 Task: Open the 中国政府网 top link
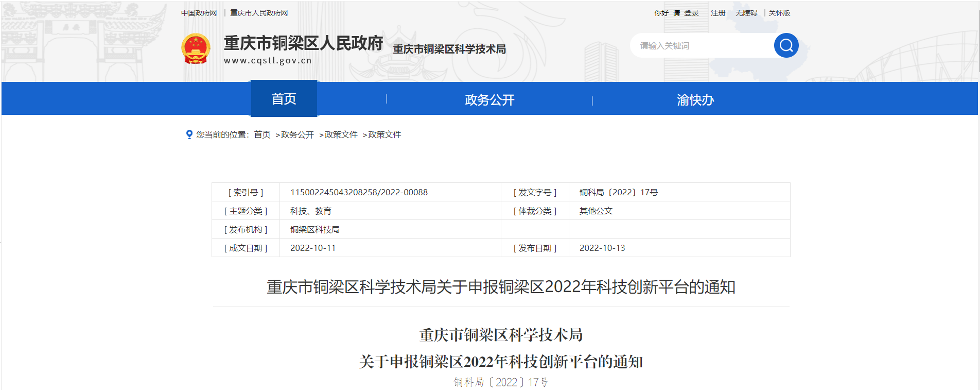pyautogui.click(x=199, y=13)
